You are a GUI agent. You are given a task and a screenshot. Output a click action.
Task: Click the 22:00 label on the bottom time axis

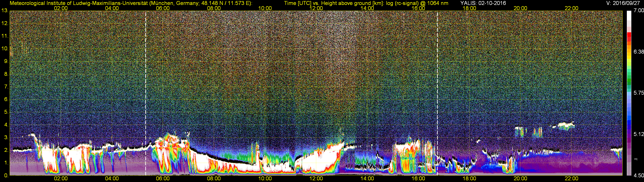coord(571,179)
